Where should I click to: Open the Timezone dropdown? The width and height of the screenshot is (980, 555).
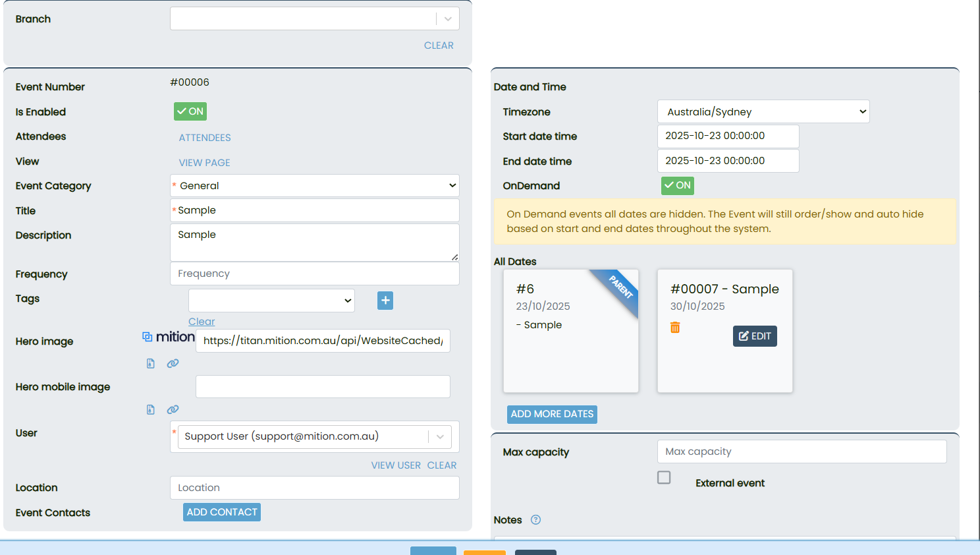(x=763, y=111)
